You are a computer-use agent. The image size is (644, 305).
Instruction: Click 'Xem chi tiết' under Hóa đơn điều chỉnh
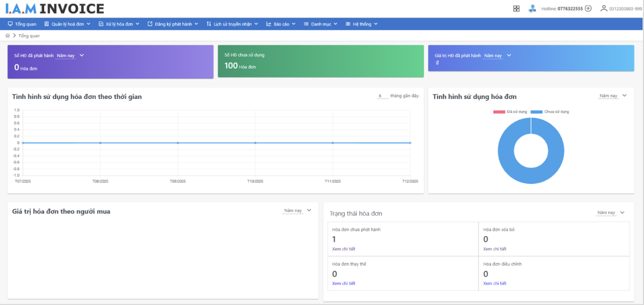coord(495,284)
